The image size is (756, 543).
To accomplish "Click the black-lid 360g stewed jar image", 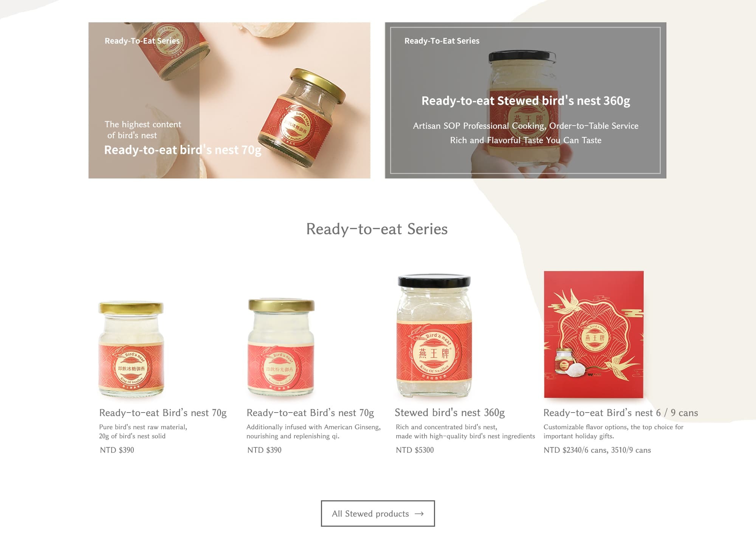I will click(x=434, y=336).
